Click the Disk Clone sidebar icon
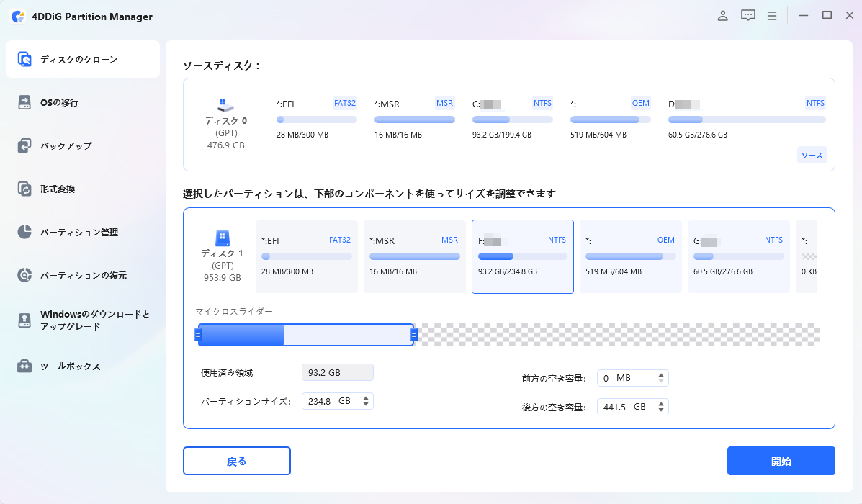Image resolution: width=862 pixels, height=504 pixels. click(x=25, y=59)
